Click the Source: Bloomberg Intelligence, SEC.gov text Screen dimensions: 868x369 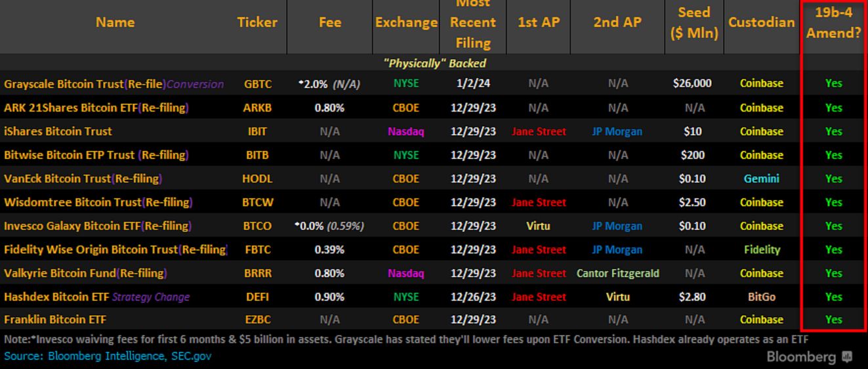(x=108, y=356)
